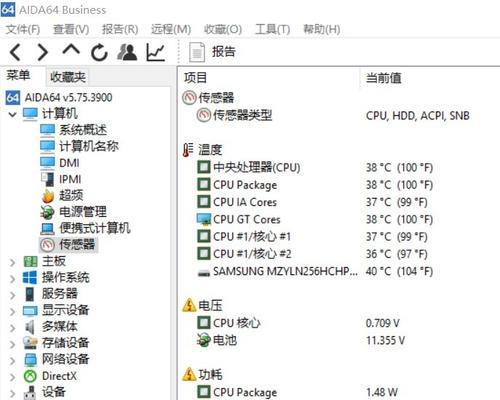Select the 便携式计算机 laptop icon
The image size is (500, 400).
47,228
